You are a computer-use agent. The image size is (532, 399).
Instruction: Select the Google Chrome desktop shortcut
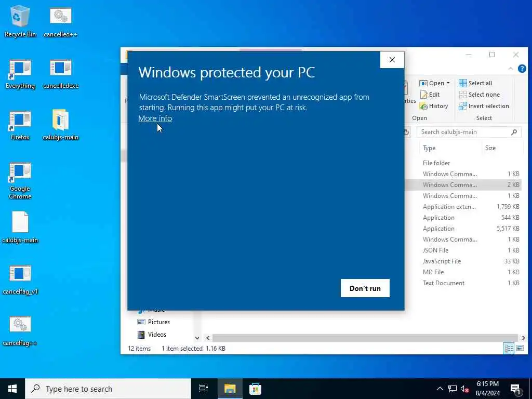[20, 180]
